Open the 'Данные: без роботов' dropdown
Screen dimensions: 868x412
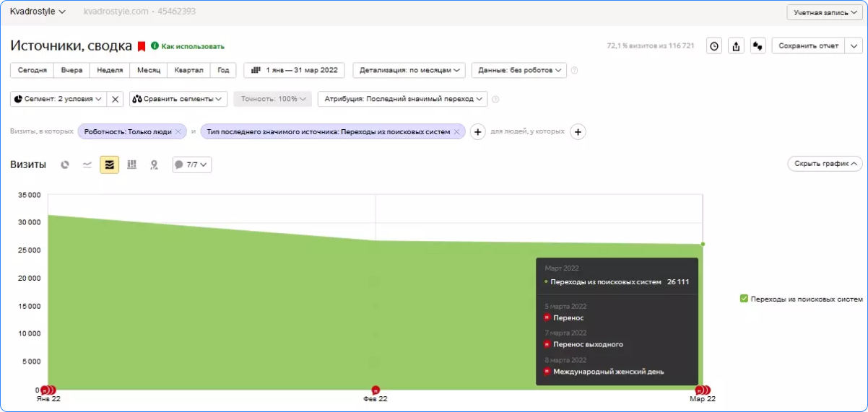click(519, 70)
